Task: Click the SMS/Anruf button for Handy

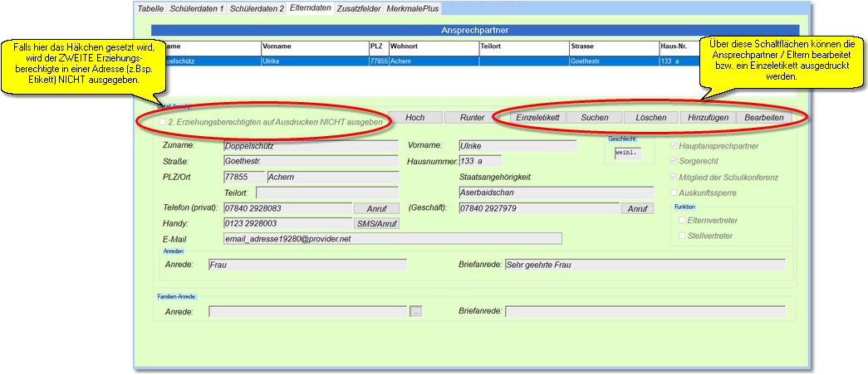Action: tap(377, 223)
